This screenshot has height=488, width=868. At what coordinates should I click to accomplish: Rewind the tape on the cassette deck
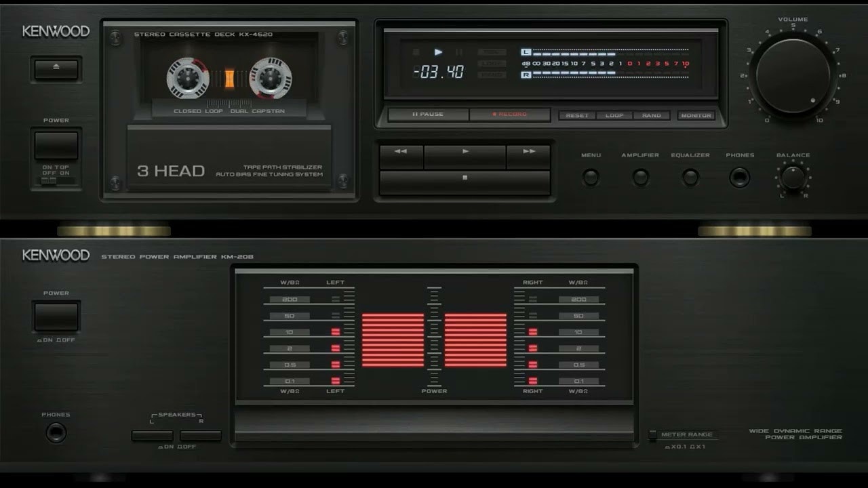pos(401,157)
